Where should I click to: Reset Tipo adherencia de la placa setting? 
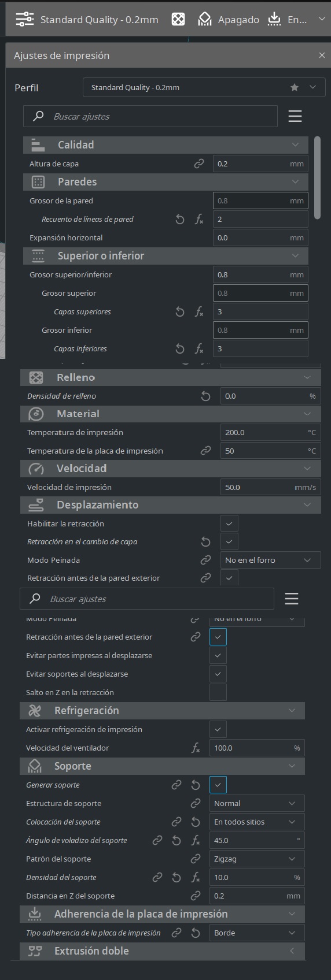pos(196,933)
